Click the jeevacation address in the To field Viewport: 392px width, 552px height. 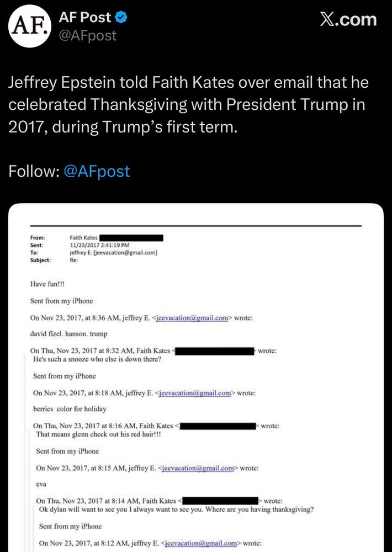pyautogui.click(x=114, y=253)
